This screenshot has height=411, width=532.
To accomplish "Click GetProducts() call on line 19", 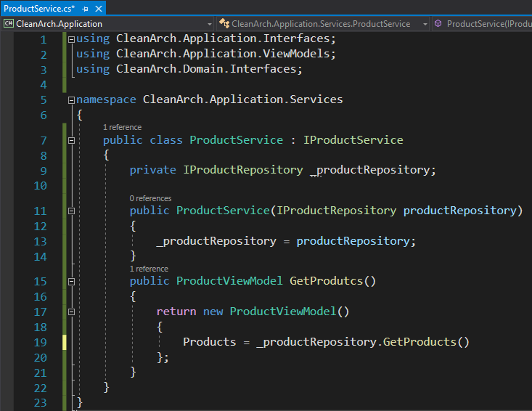I will [426, 342].
